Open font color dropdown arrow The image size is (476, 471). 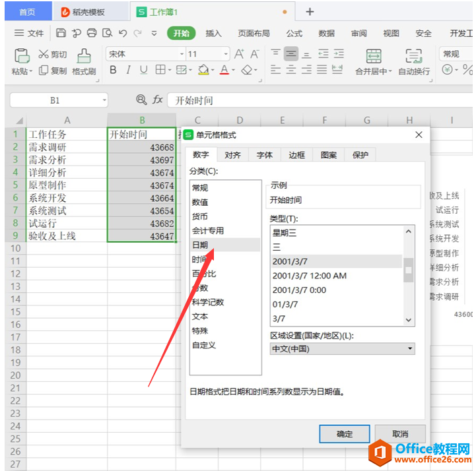[233, 70]
